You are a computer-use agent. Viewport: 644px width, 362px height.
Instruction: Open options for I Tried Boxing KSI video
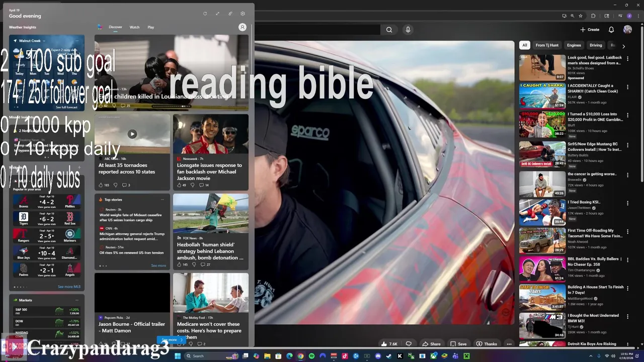627,203
